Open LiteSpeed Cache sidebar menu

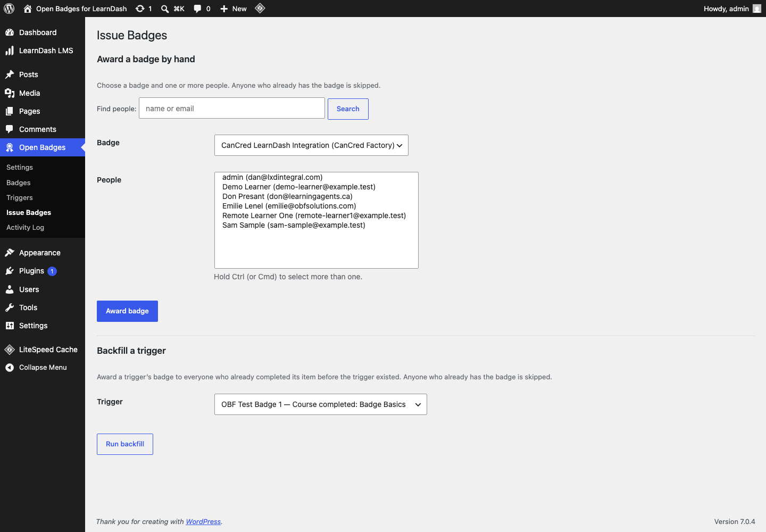click(x=43, y=350)
